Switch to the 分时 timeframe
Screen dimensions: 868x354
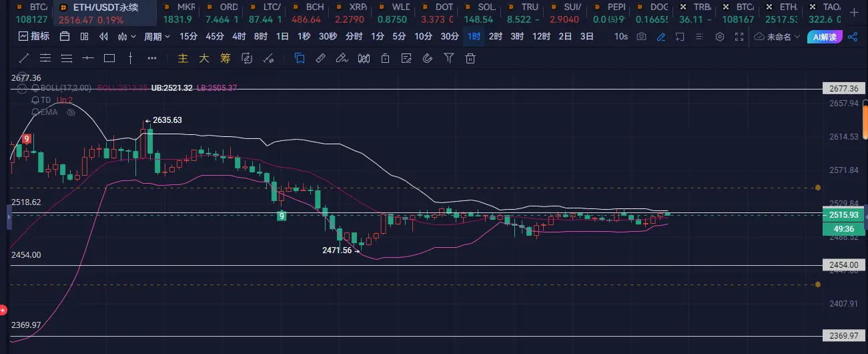point(354,37)
